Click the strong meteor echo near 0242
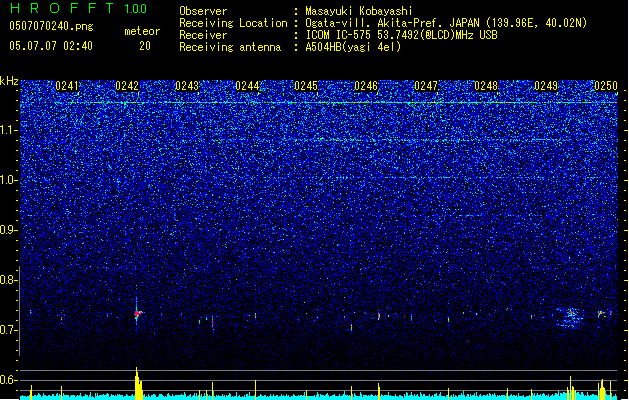This screenshot has width=629, height=400. click(137, 313)
